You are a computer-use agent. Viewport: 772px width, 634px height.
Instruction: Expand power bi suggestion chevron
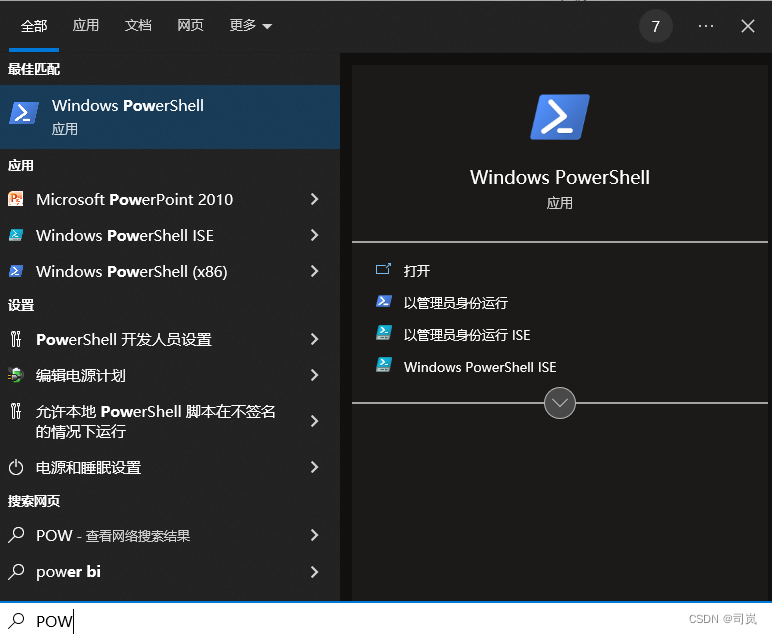314,571
